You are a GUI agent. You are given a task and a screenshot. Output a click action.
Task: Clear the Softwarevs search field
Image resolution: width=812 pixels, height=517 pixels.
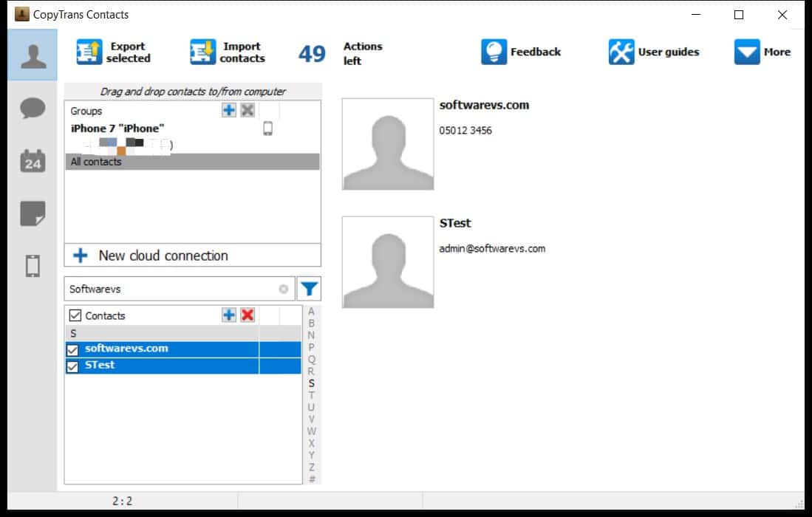[x=283, y=290]
